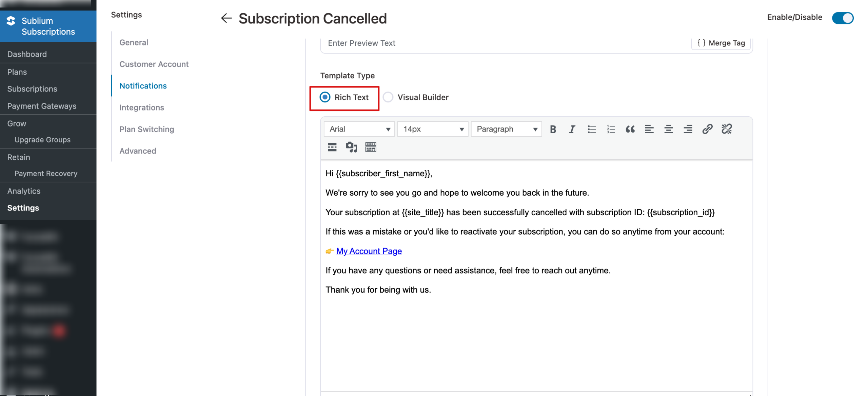Viewport: 868px width, 396px height.
Task: Visit the My Account Page link
Action: click(369, 251)
